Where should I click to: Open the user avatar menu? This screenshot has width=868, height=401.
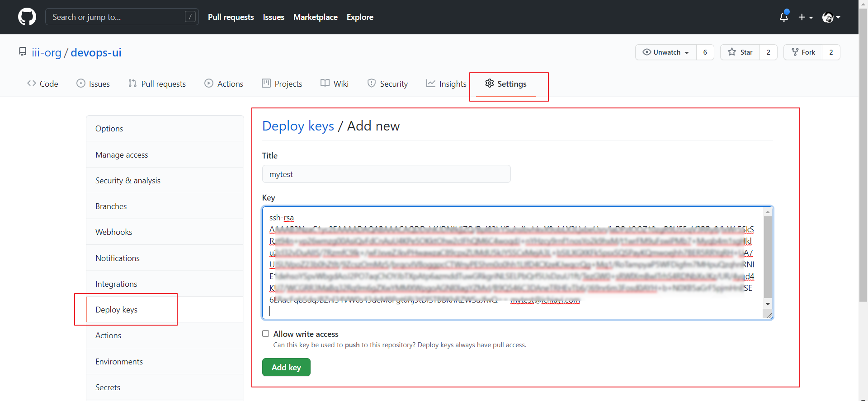(x=831, y=17)
